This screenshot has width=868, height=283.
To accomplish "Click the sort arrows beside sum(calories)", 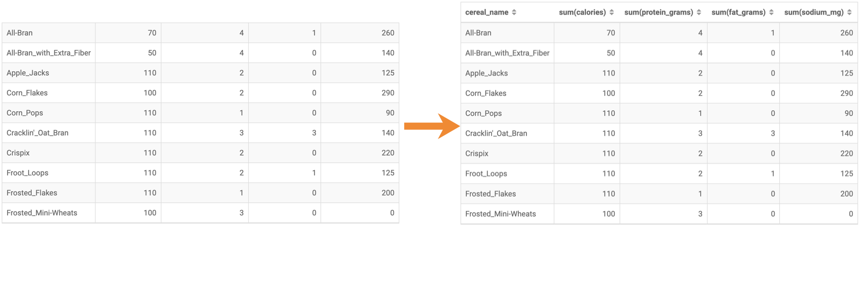I will (611, 12).
